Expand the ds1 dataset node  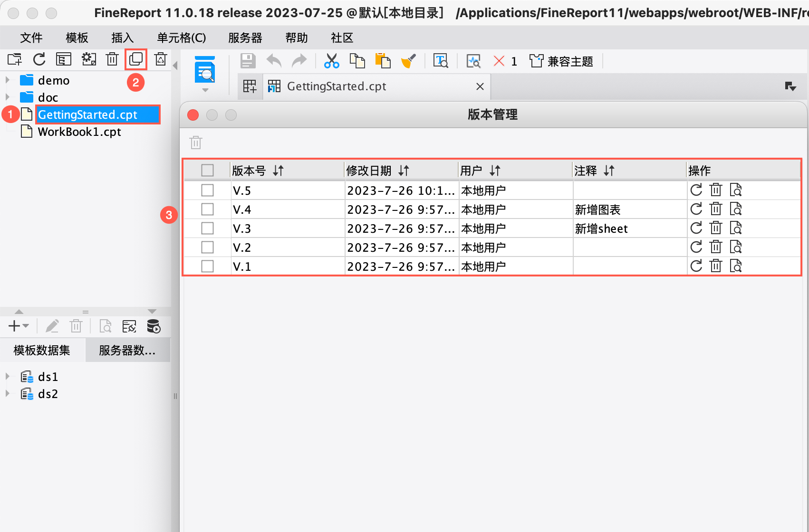[8, 376]
